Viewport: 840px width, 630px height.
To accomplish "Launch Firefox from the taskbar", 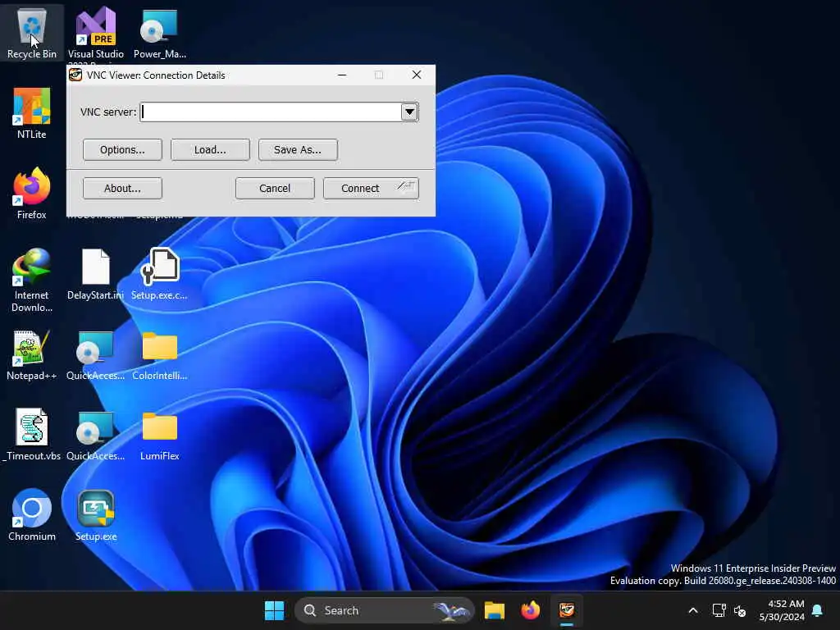I will coord(531,610).
